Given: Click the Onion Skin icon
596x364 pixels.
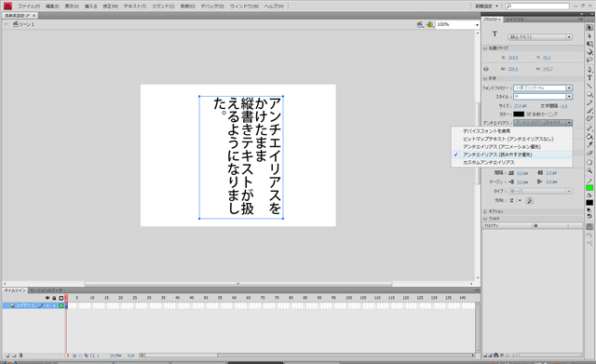Looking at the screenshot, I should tap(74, 356).
